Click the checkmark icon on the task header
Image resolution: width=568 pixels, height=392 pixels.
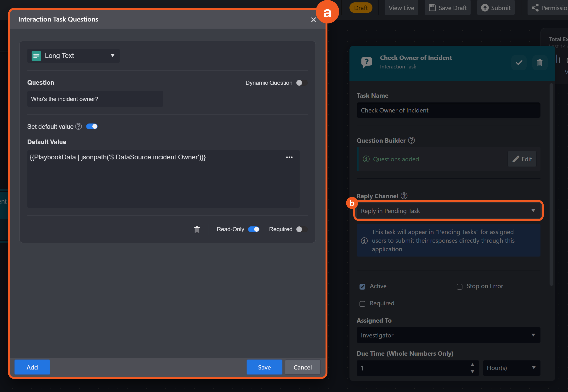click(x=519, y=63)
